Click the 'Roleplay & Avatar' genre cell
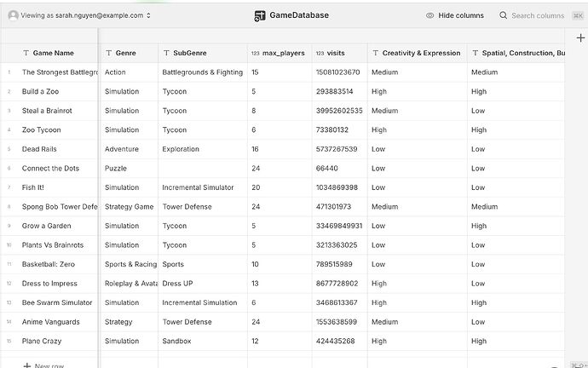Image resolution: width=588 pixels, height=368 pixels. 130,284
